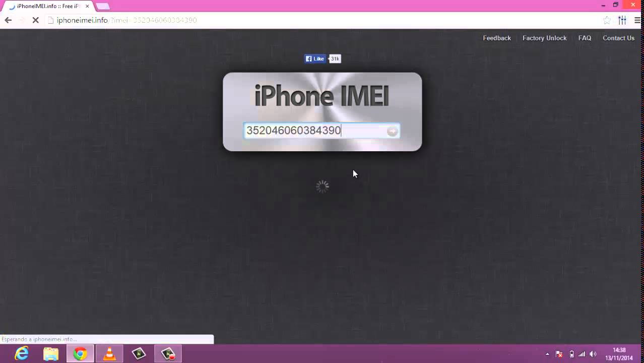Bookmark this page with the star icon
The image size is (644, 363).
click(607, 20)
